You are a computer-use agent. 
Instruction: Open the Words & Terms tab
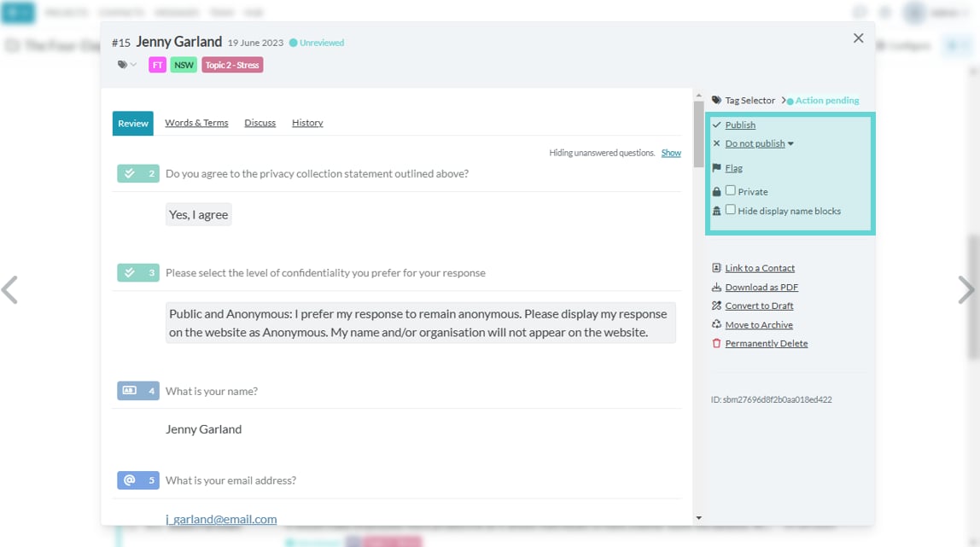196,123
